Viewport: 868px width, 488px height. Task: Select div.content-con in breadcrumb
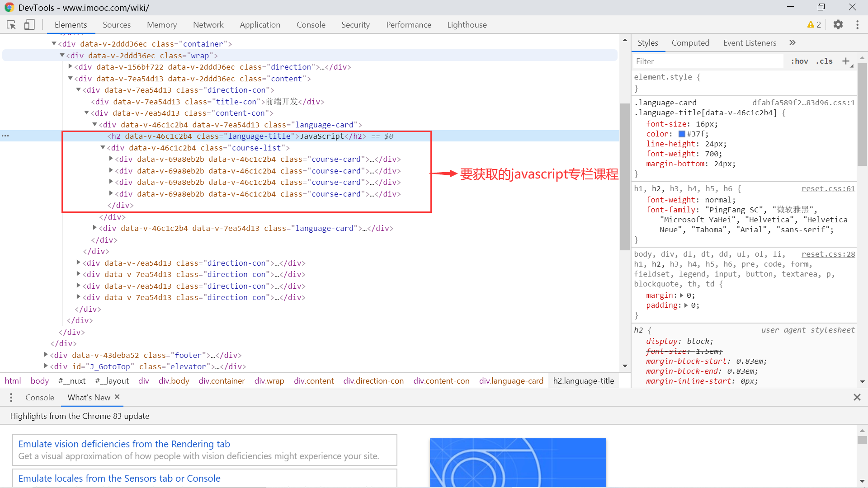tap(441, 381)
